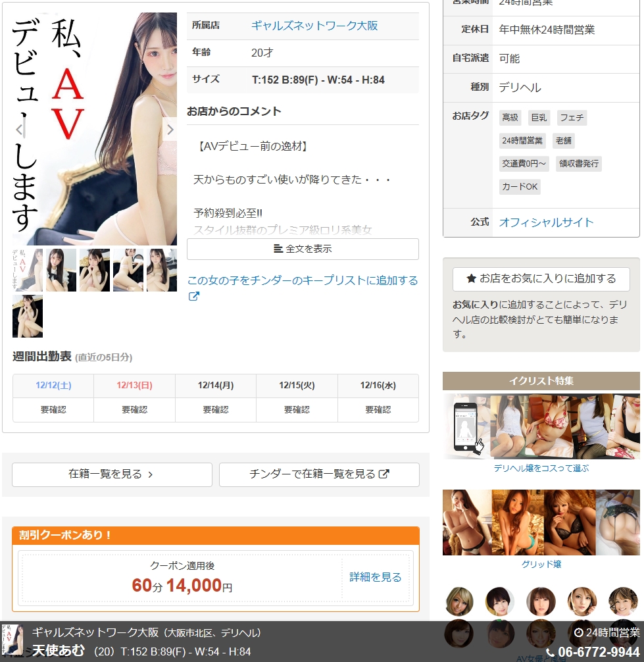This screenshot has height=662, width=644.
Task: View coupon details via 詳細を見る
Action: coord(375,577)
